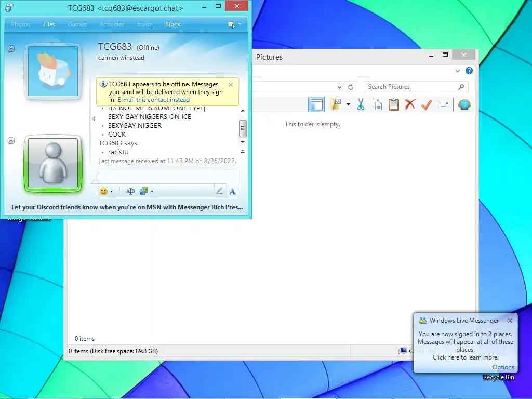Image resolution: width=532 pixels, height=399 pixels.
Task: Click the scroll down arrow in the chat history
Action: pos(243,142)
